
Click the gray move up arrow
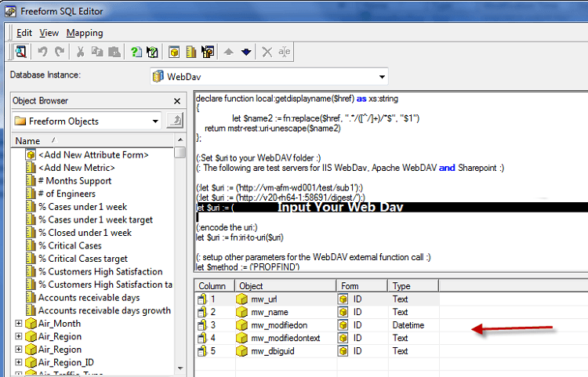pyautogui.click(x=230, y=52)
